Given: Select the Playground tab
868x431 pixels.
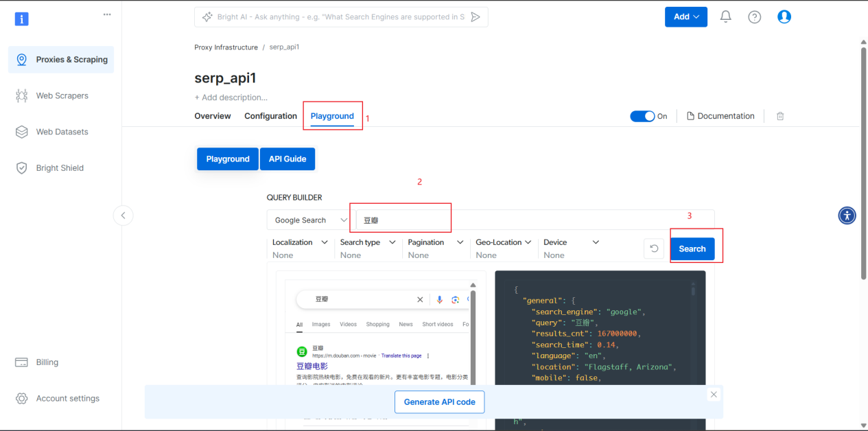Looking at the screenshot, I should pos(332,116).
